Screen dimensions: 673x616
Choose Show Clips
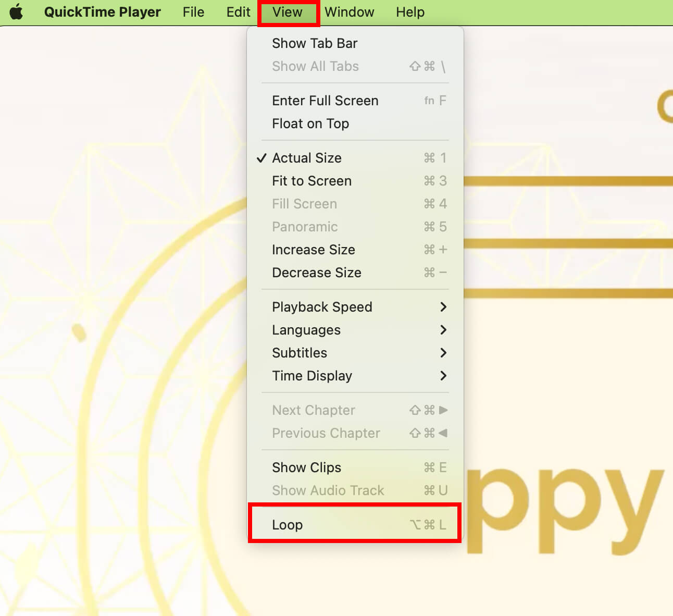(355, 467)
